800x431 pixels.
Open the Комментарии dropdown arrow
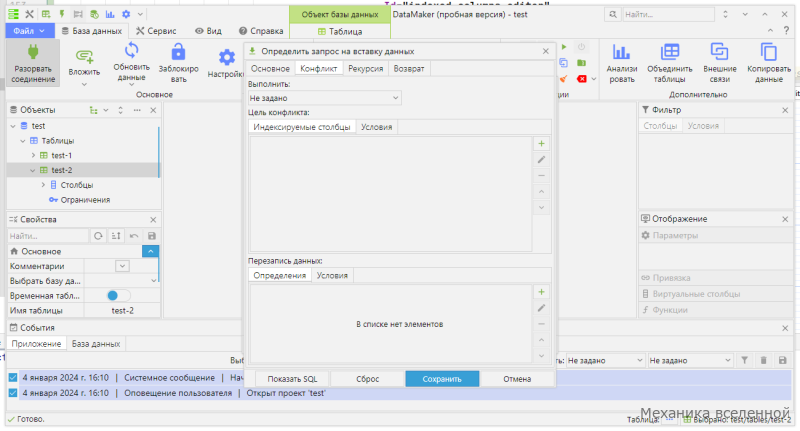(x=122, y=266)
